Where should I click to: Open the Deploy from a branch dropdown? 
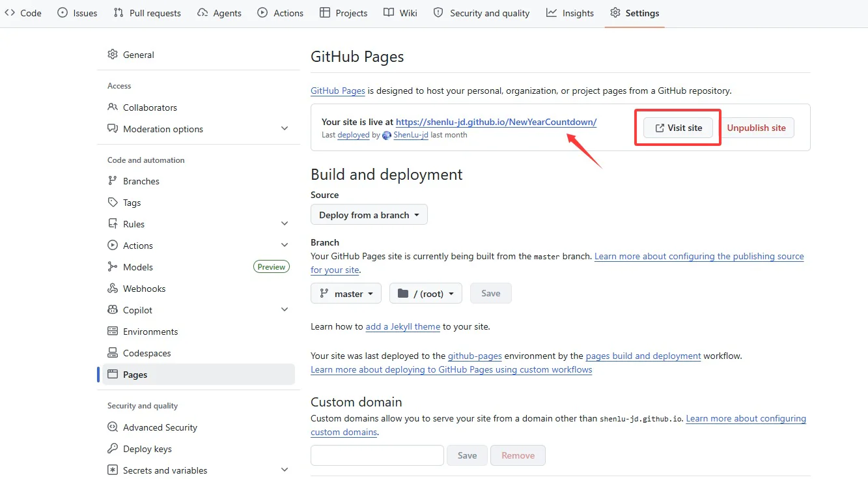[369, 215]
